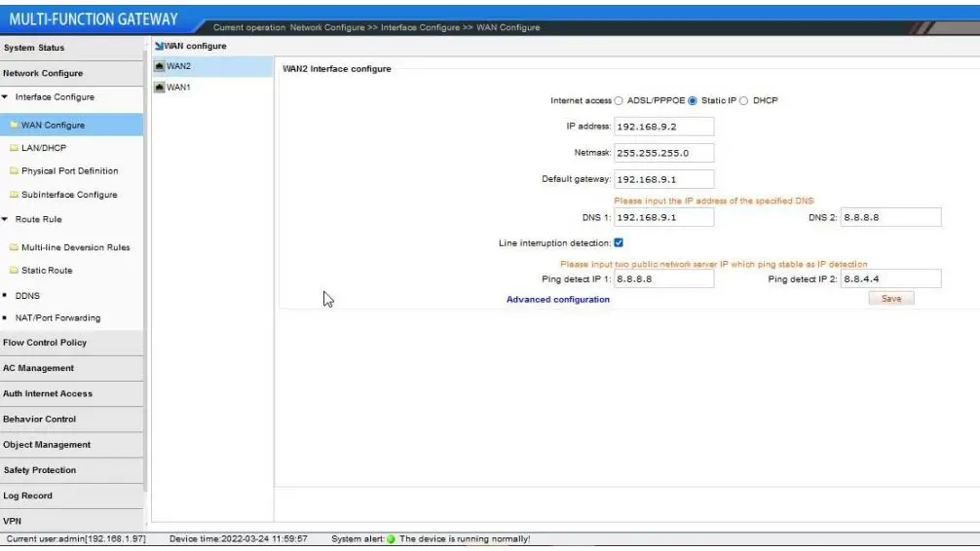Open Advanced configuration link
Image resolution: width=980 pixels, height=551 pixels.
pos(557,299)
